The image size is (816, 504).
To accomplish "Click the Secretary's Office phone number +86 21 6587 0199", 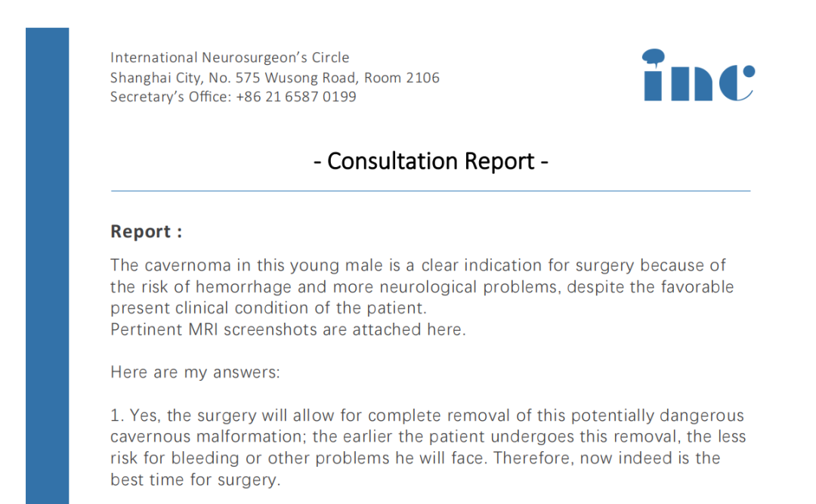I will pyautogui.click(x=296, y=97).
